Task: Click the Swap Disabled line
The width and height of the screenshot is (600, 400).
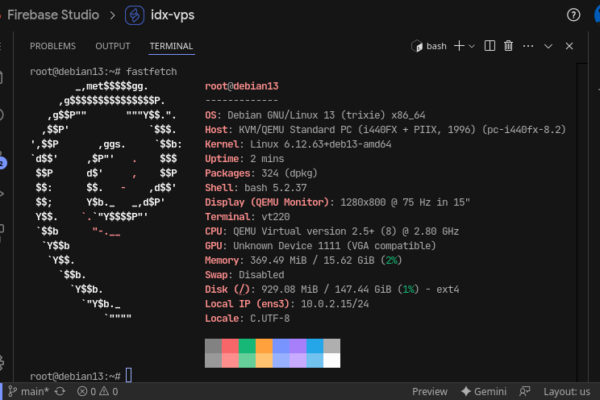Action: coord(245,275)
